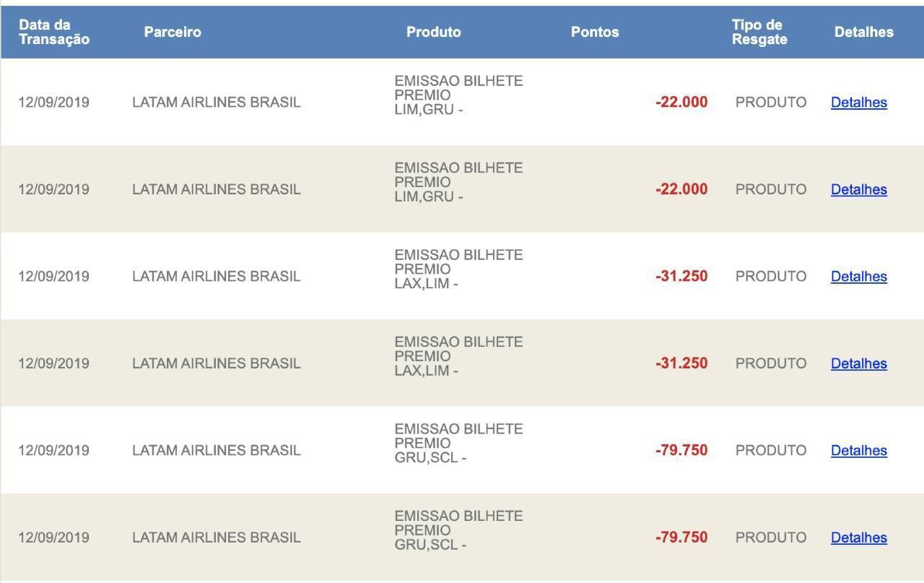Click first row's EMISSAO BILHETE PREMIO LIM,GRU text
This screenshot has height=583, width=924.
click(458, 95)
